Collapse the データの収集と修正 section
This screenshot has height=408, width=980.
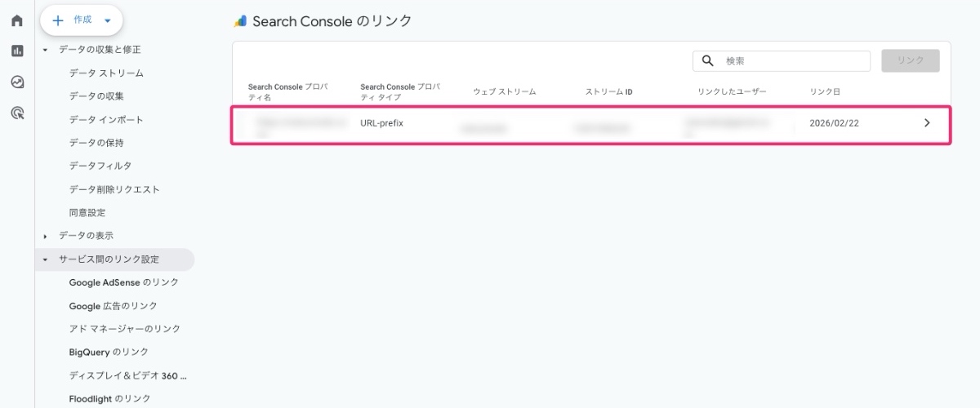(x=46, y=50)
